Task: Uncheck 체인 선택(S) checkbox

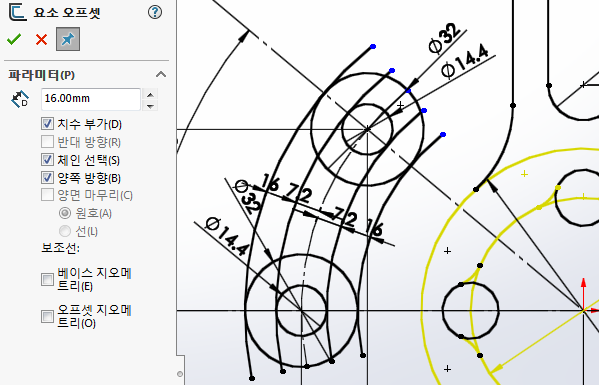Action: tap(47, 160)
